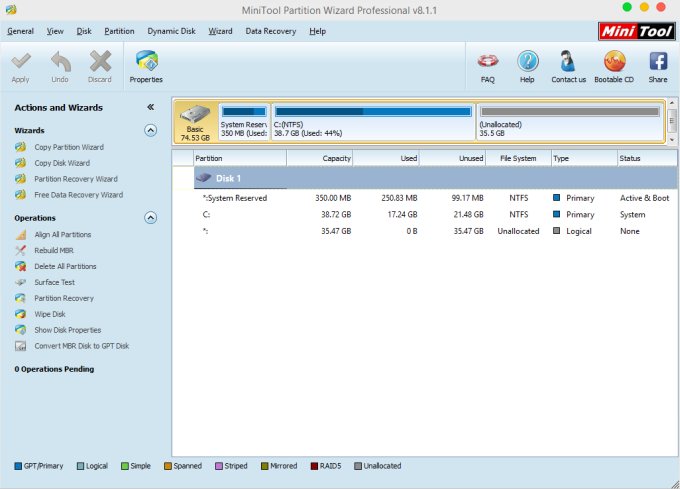This screenshot has height=489, width=680.
Task: Click the Partition Recovery operation icon
Action: [20, 298]
